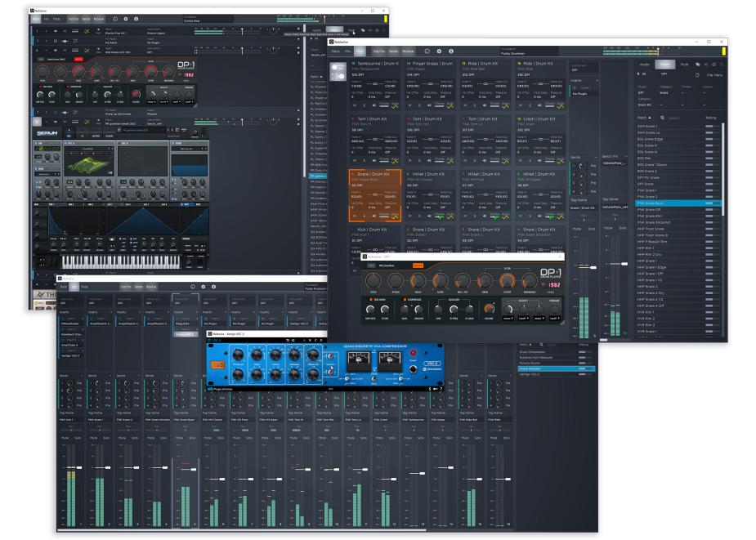Click the new document icon left of File Menu
Image resolution: width=756 pixels, height=540 pixels.
(x=697, y=75)
